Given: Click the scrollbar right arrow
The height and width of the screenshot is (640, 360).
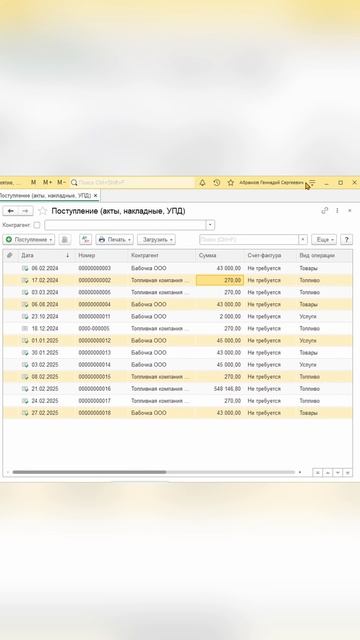Looking at the screenshot, I should click(300, 472).
